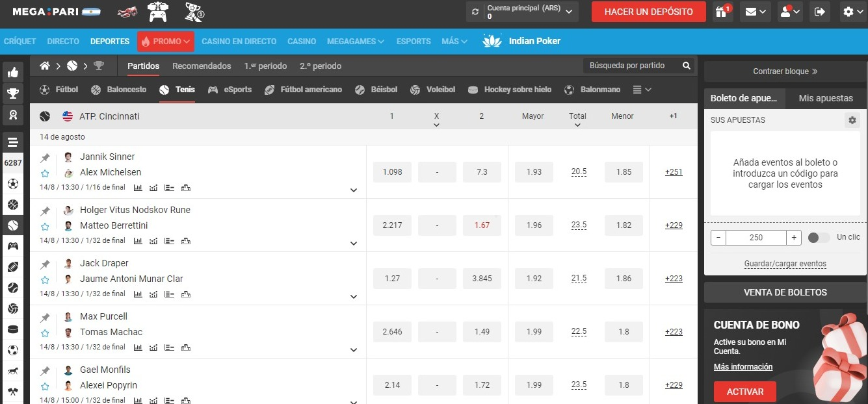The width and height of the screenshot is (868, 404).
Task: Click refresh icon beside Cuenta principal
Action: [x=476, y=12]
